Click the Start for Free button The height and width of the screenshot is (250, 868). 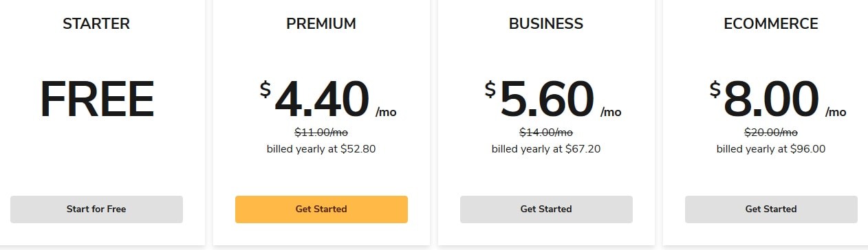(96, 209)
